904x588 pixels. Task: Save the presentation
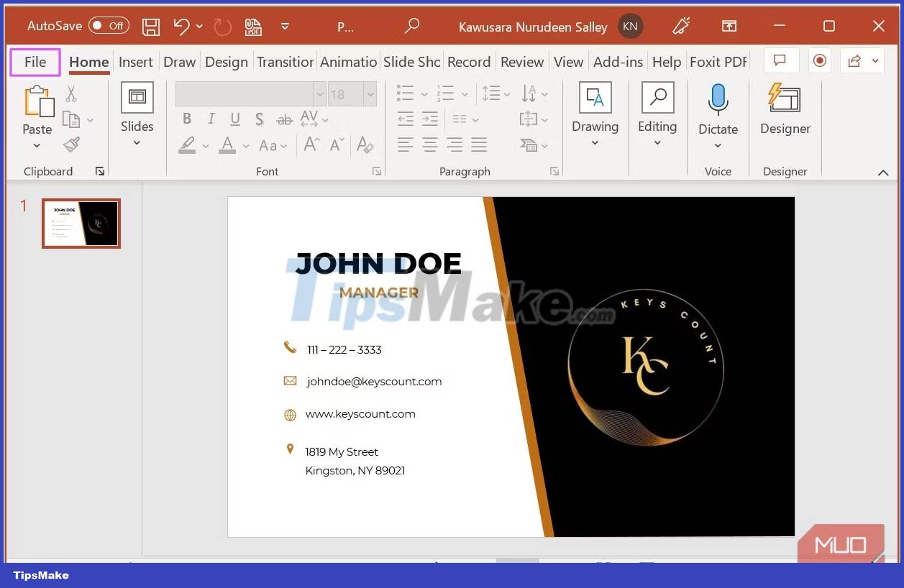[150, 26]
